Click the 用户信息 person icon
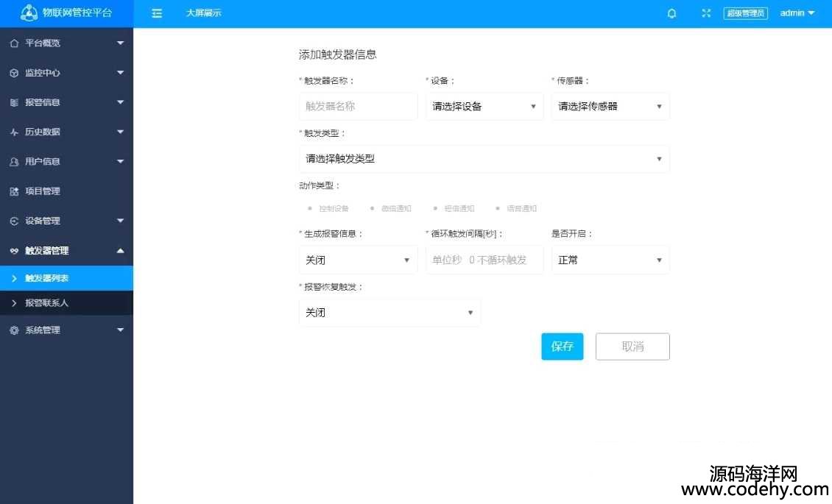Image resolution: width=832 pixels, height=504 pixels. pos(14,162)
